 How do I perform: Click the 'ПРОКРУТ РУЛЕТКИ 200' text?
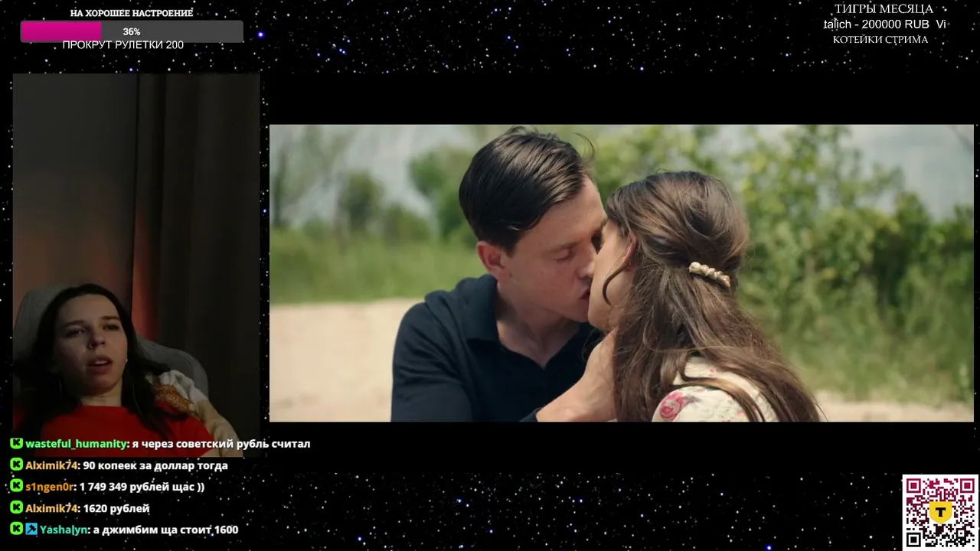(123, 45)
